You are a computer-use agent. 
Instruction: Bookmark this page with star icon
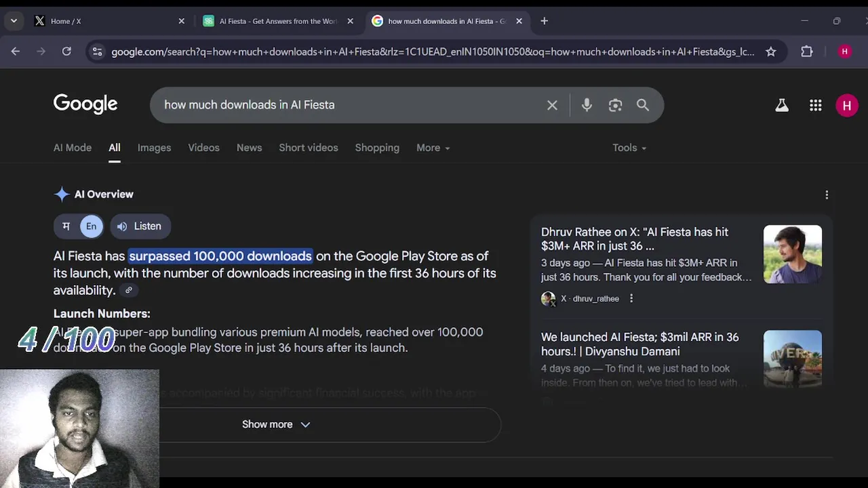click(x=771, y=52)
